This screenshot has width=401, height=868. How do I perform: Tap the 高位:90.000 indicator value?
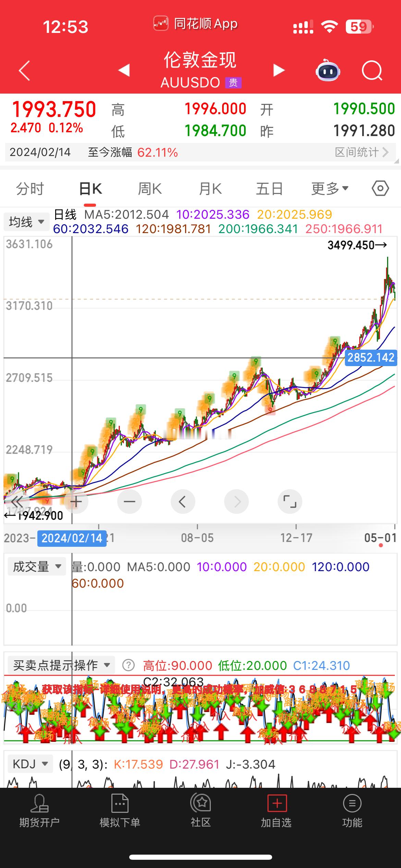(x=178, y=665)
